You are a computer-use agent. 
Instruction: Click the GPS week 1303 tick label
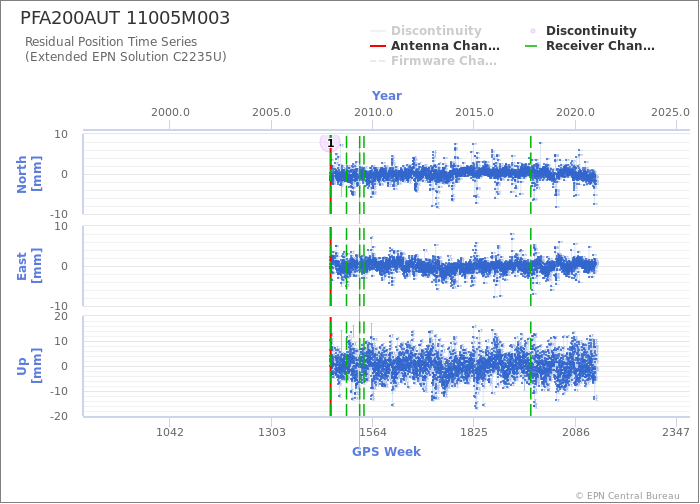click(271, 432)
